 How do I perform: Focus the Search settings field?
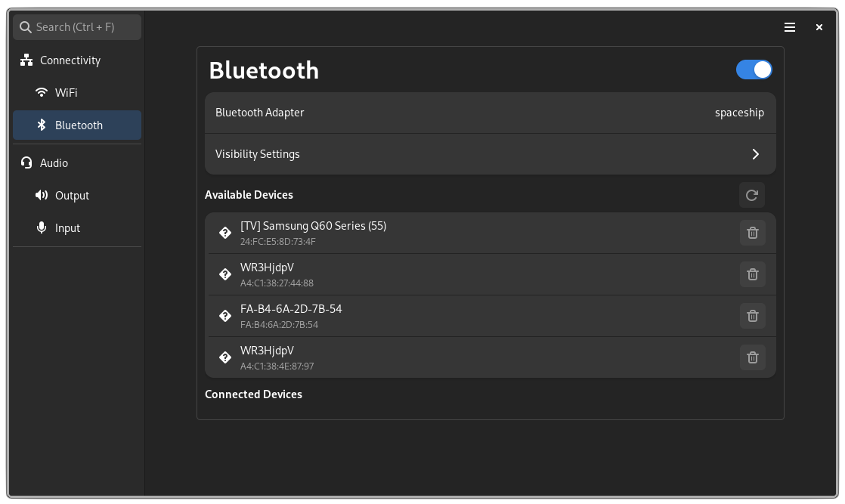point(83,27)
